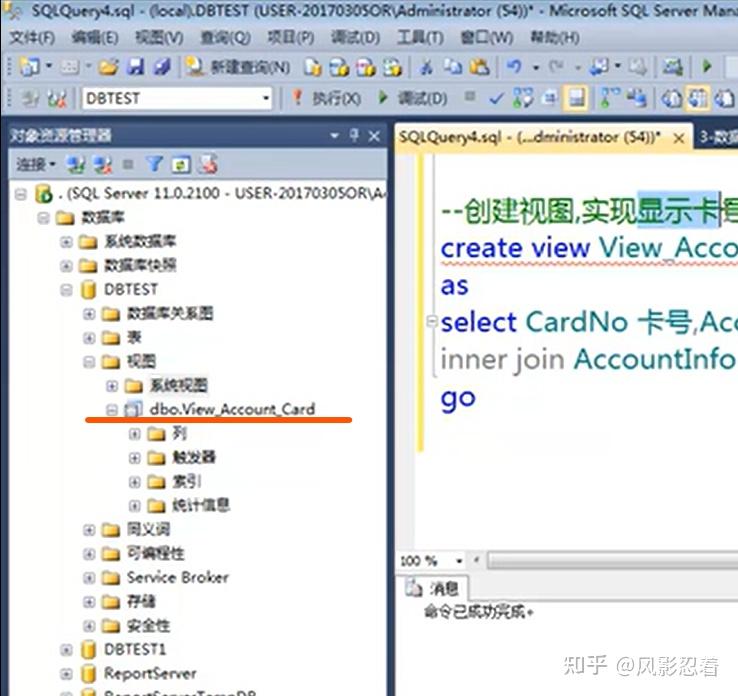Toggle IntelliSense Enabled toolbar button
Image resolution: width=738 pixels, height=696 pixels.
(576, 98)
